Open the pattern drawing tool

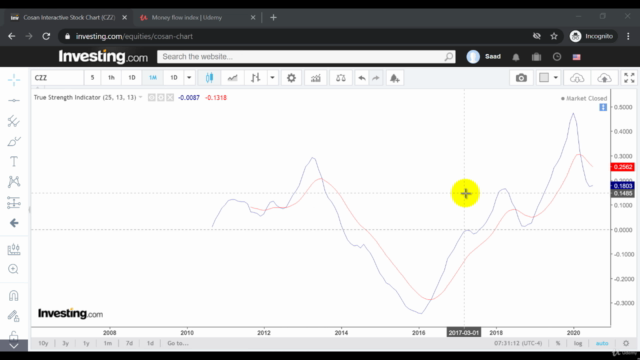pos(14,182)
